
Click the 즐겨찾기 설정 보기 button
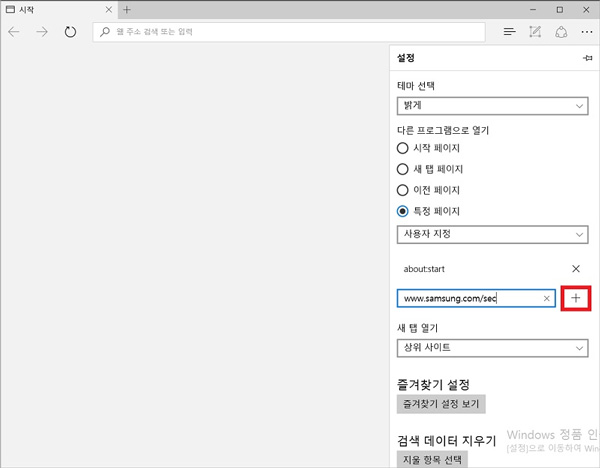(x=441, y=404)
